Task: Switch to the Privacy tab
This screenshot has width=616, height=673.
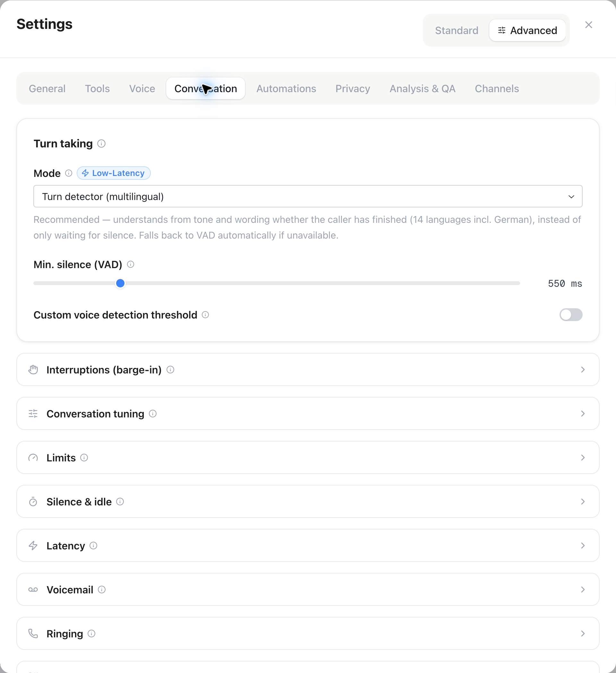Action: [x=353, y=89]
